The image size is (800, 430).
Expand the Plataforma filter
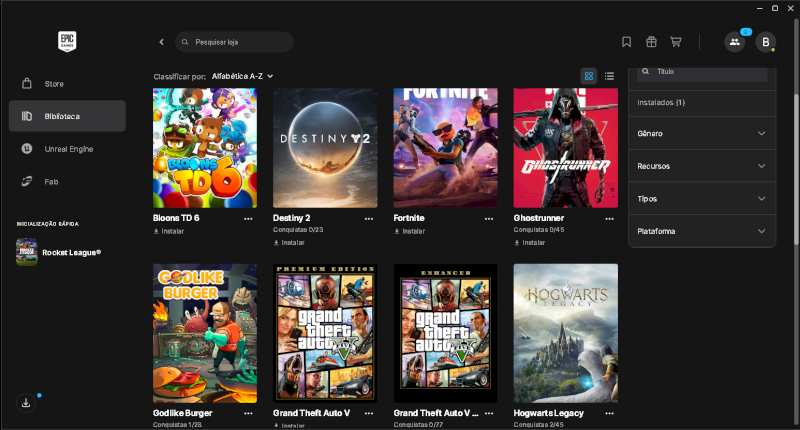pyautogui.click(x=702, y=231)
